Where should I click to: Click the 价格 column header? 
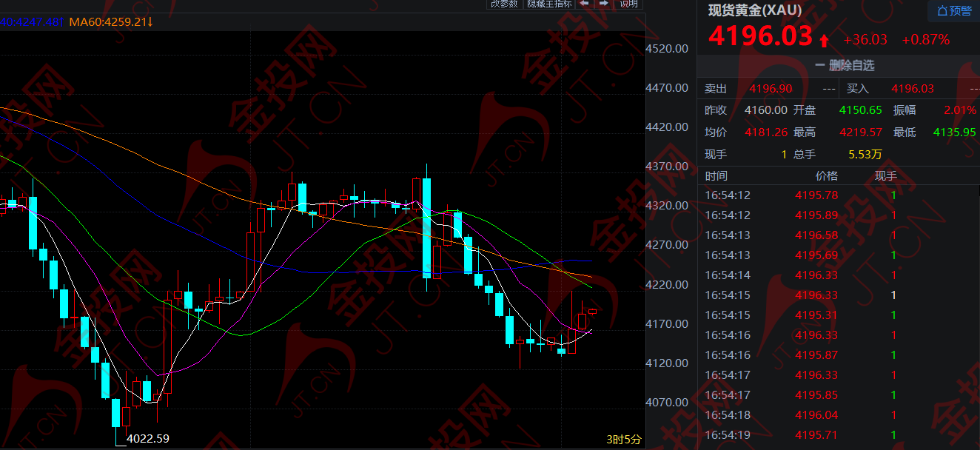(x=827, y=176)
